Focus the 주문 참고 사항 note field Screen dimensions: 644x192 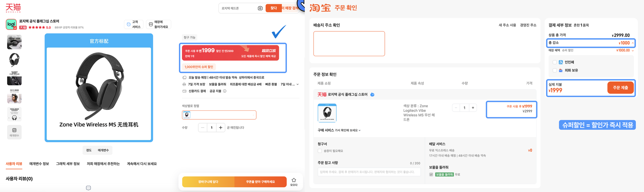369,172
